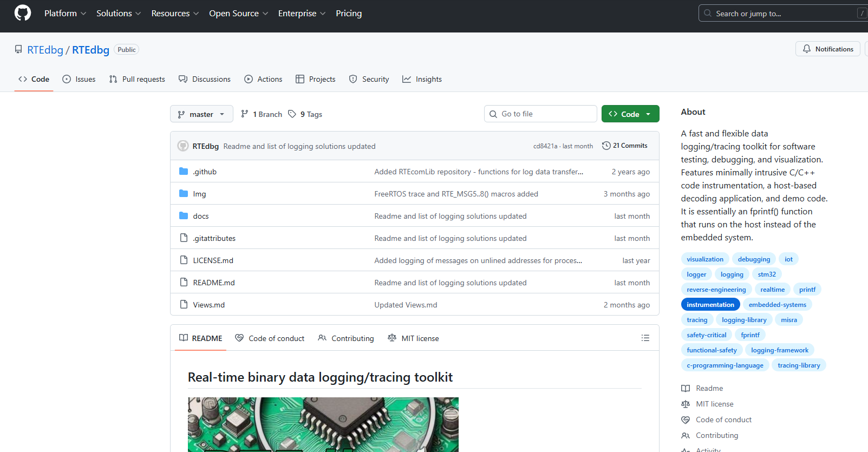Viewport: 868px width, 452px height.
Task: Switch to the Pull requests tab
Action: (x=137, y=79)
